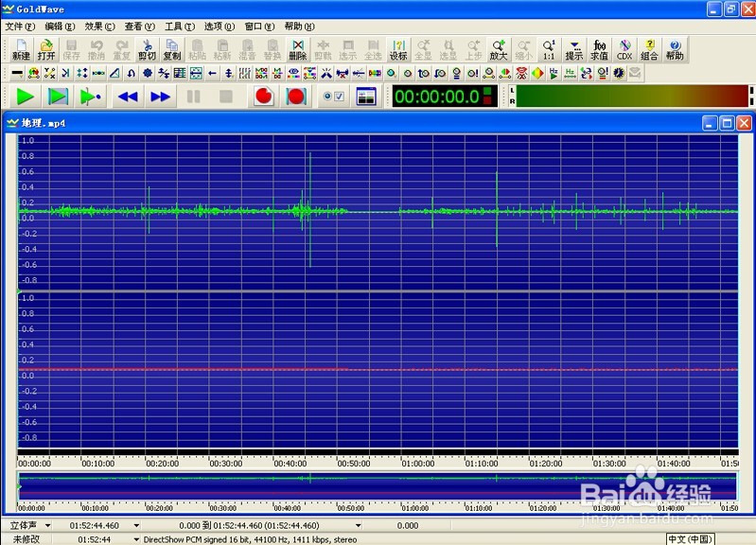Click the triangle ramp volume effect icon
This screenshot has height=545, width=756.
tap(114, 73)
